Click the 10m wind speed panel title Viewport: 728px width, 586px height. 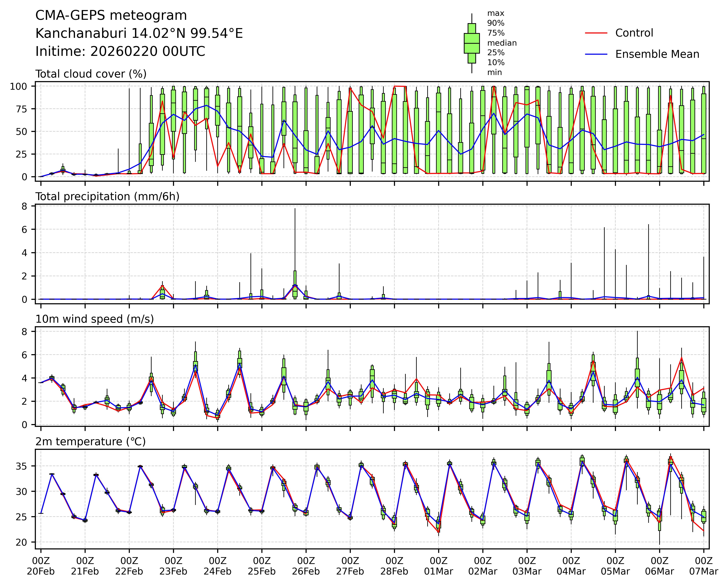pos(95,319)
